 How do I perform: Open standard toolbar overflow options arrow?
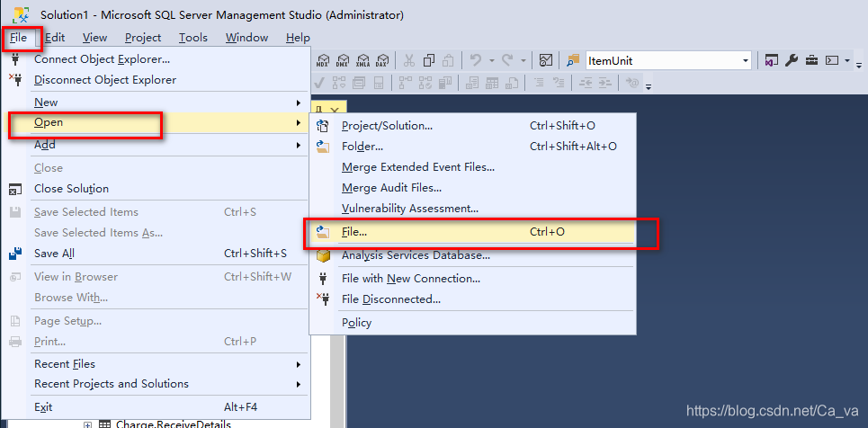pos(859,66)
